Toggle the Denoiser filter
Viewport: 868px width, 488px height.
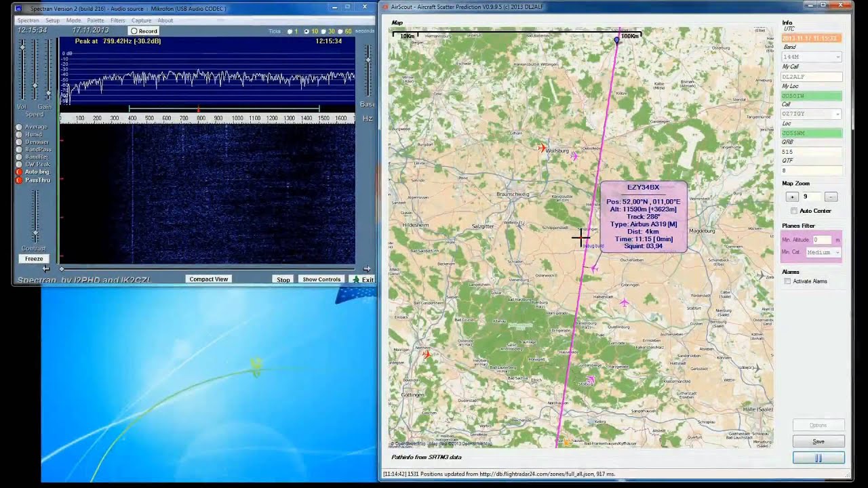pos(20,142)
